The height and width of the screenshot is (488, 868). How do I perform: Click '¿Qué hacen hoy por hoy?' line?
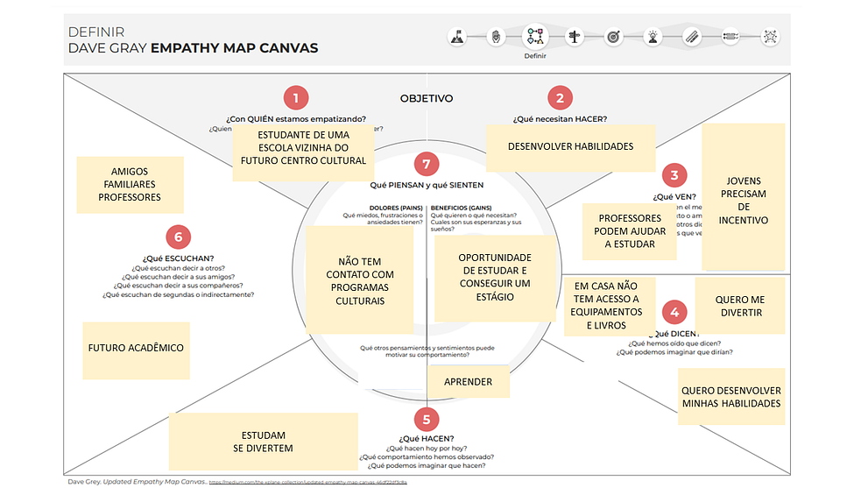coord(427,448)
